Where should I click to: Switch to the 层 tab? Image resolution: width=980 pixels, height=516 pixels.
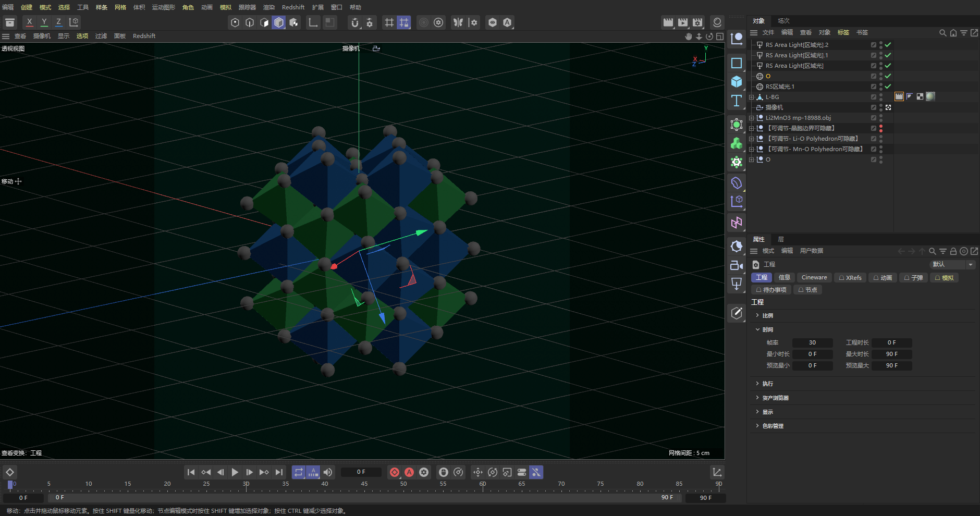[781, 239]
